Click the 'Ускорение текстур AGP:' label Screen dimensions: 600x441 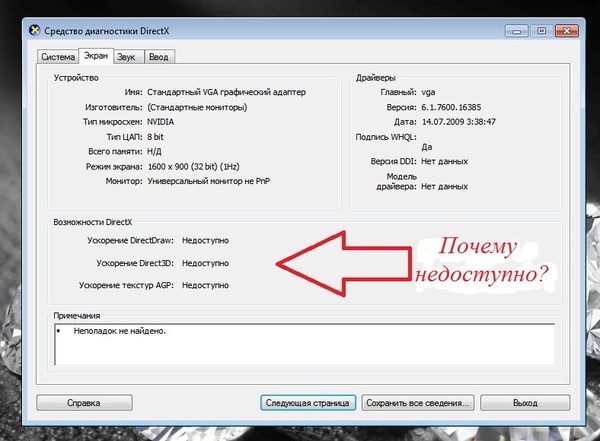126,285
